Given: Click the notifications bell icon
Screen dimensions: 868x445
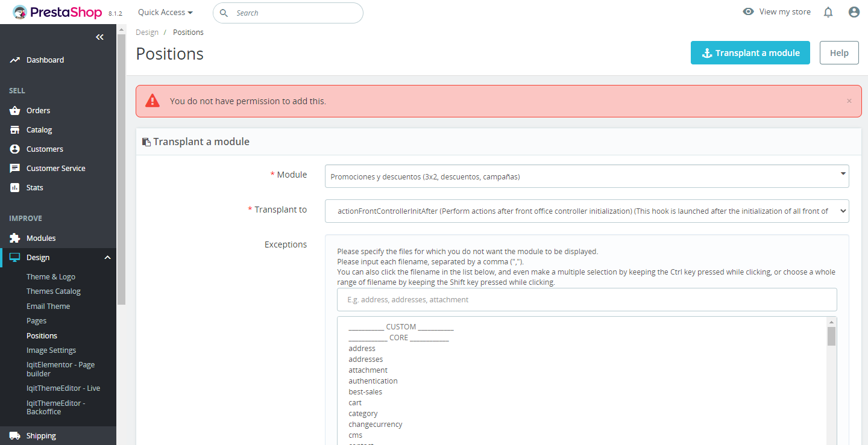Looking at the screenshot, I should pos(828,12).
